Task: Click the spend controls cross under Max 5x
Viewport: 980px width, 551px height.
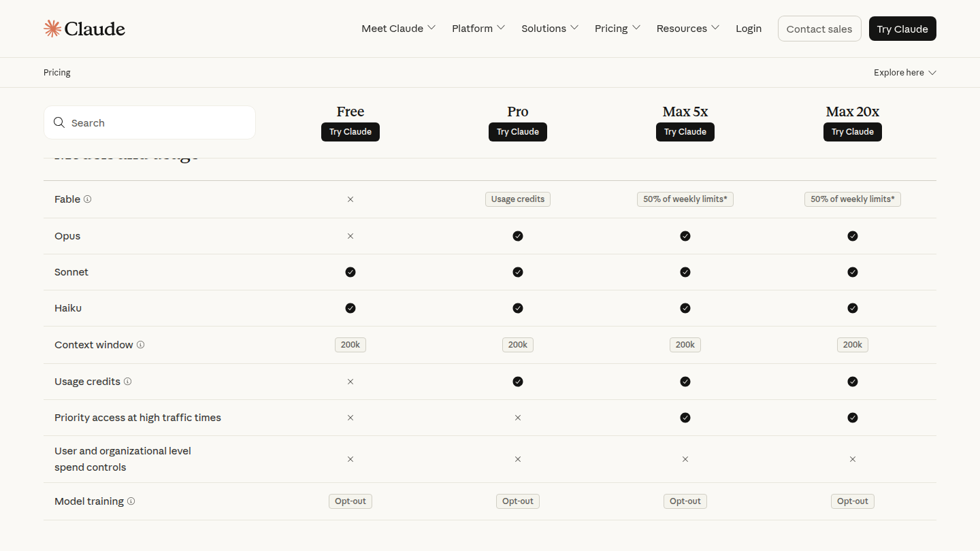Action: point(685,459)
